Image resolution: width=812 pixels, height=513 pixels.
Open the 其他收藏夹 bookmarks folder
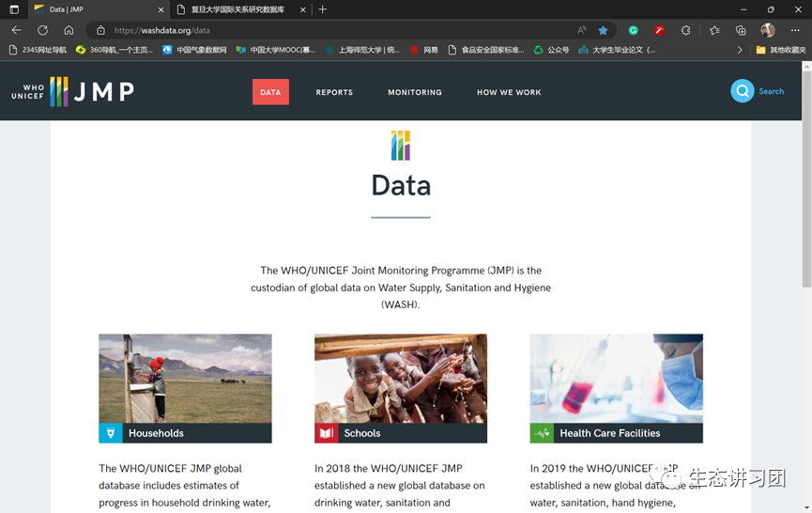coord(781,50)
